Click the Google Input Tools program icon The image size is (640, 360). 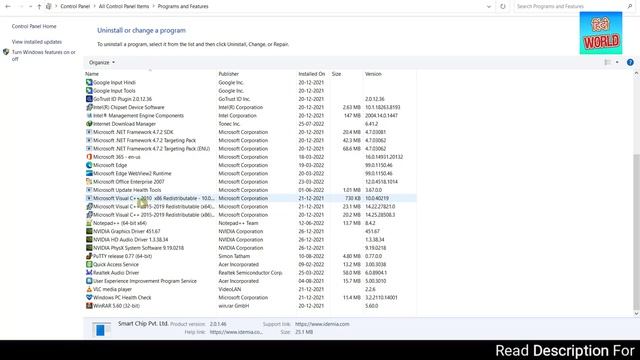89,91
